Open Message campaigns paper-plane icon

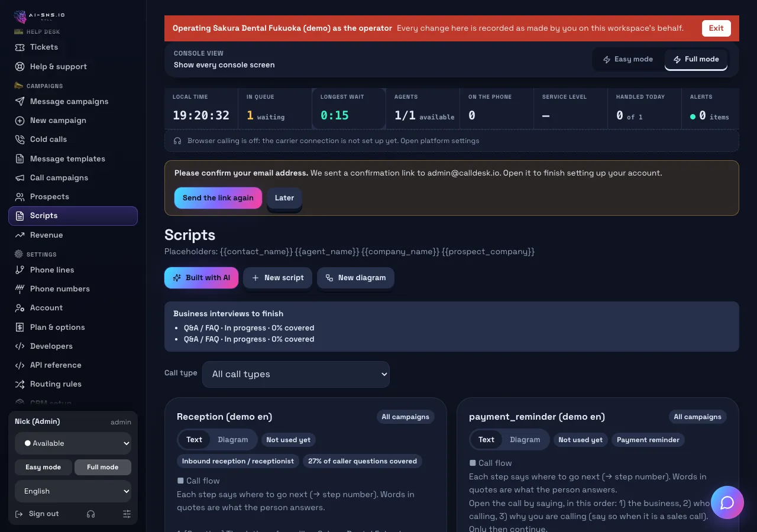coord(20,102)
